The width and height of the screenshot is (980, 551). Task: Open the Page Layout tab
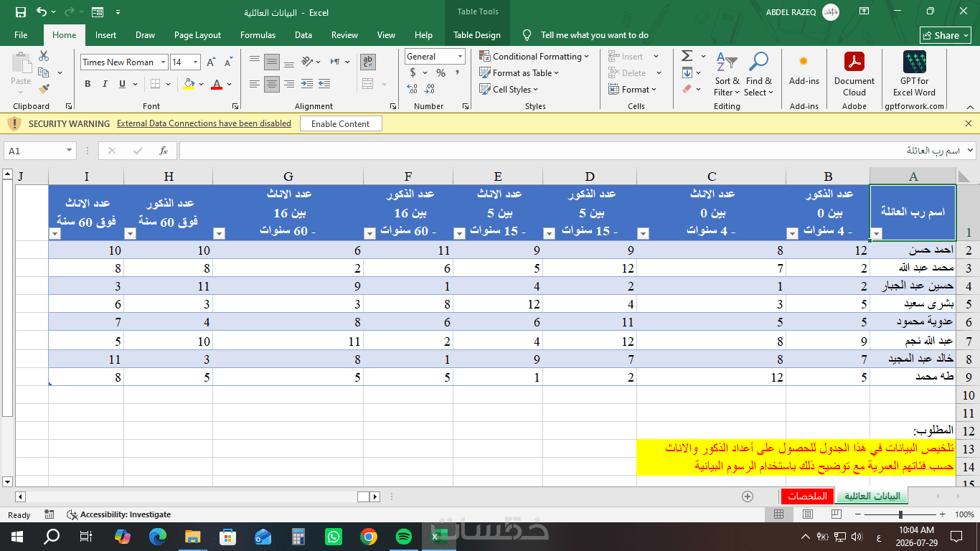pyautogui.click(x=197, y=35)
